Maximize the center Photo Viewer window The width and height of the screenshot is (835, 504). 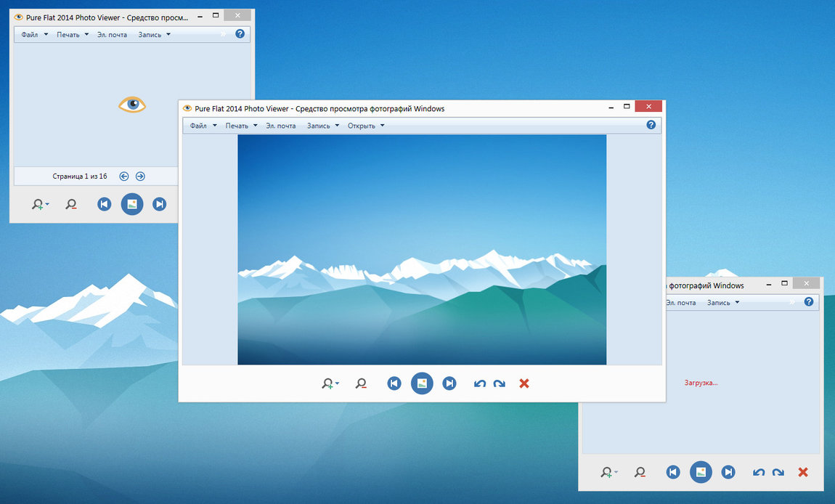pos(627,107)
